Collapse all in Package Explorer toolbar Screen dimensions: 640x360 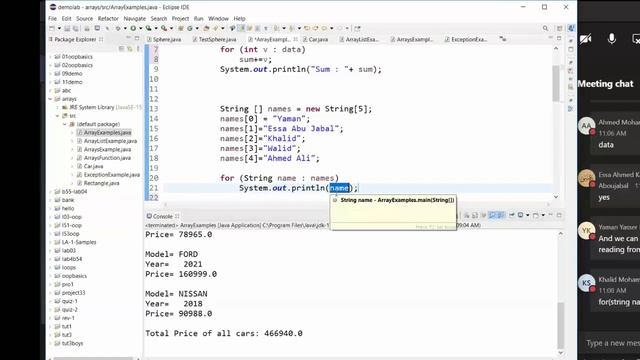(121, 49)
